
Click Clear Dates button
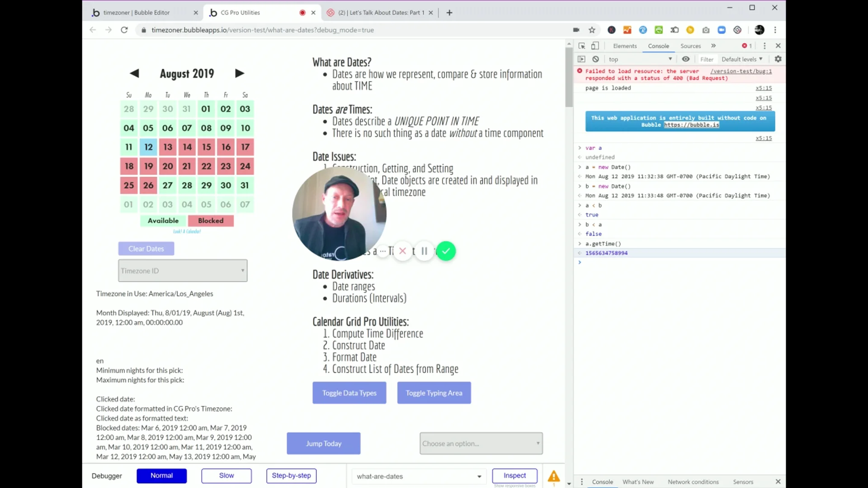click(146, 249)
